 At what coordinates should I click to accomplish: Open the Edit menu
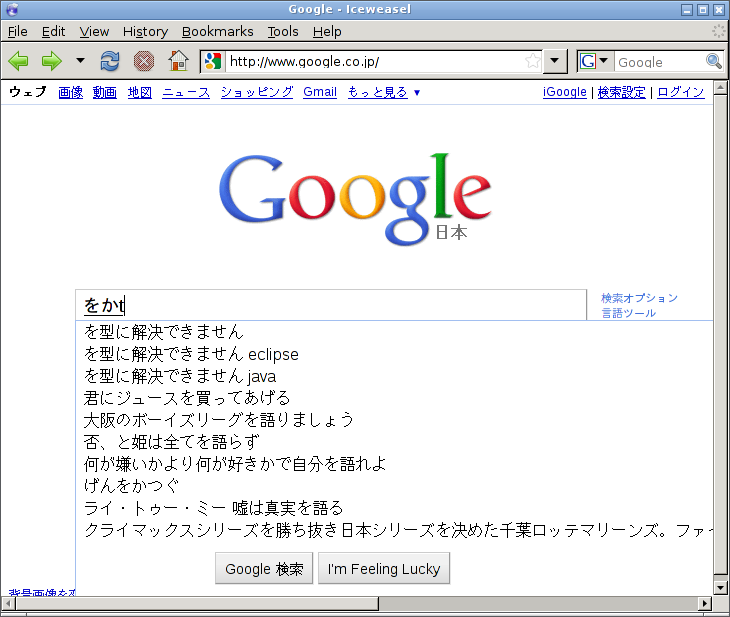(53, 31)
